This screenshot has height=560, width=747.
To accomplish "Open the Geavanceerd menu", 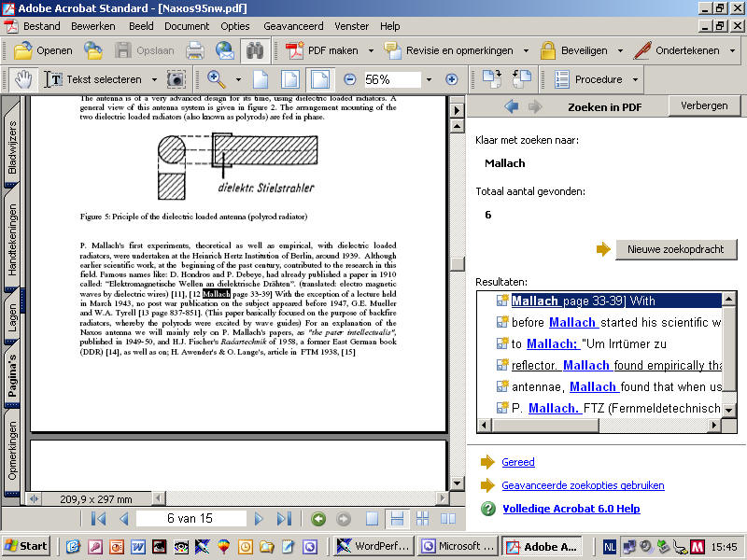I will tap(295, 26).
